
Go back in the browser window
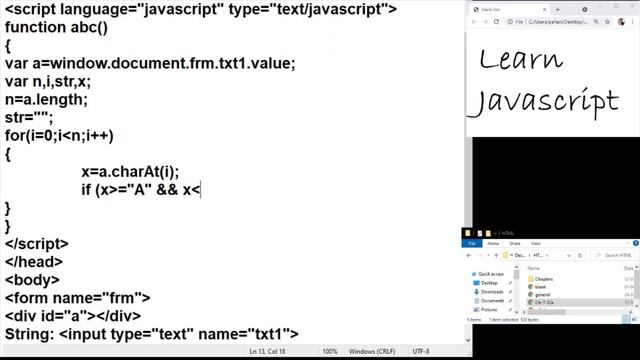474,22
